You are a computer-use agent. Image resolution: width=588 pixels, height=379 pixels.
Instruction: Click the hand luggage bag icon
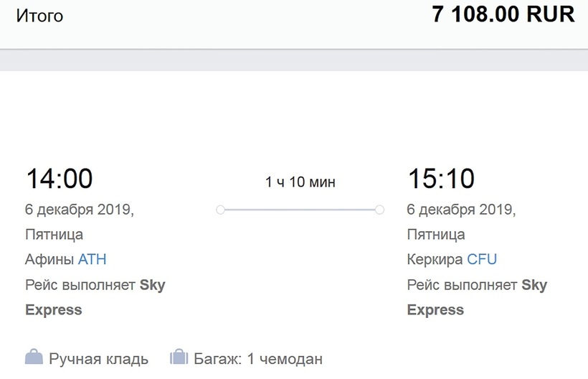[x=34, y=357]
